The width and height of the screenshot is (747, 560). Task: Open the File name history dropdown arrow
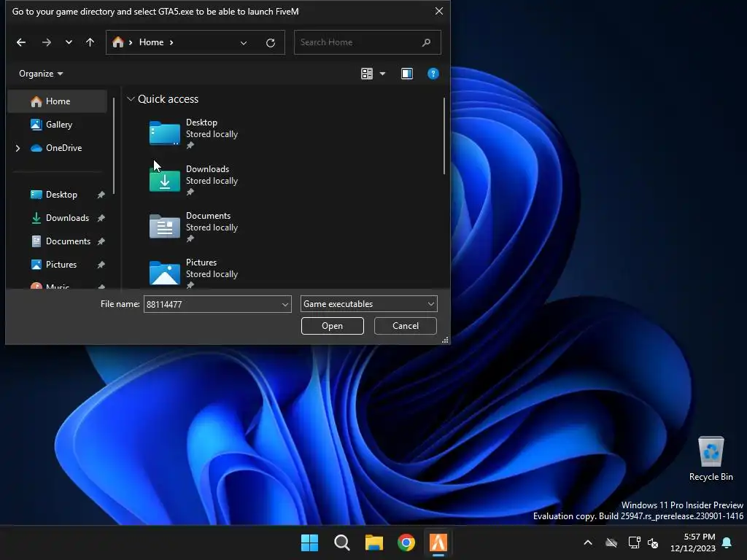(x=285, y=304)
